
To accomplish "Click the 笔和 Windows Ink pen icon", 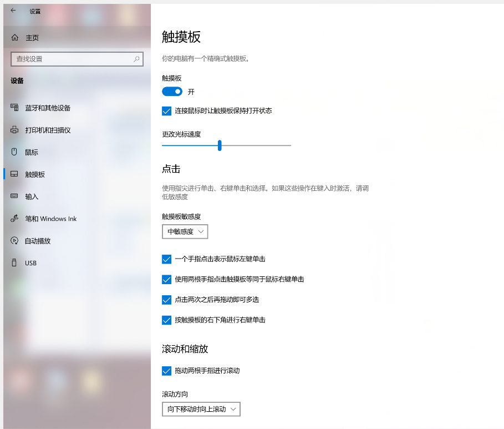I will [13, 219].
